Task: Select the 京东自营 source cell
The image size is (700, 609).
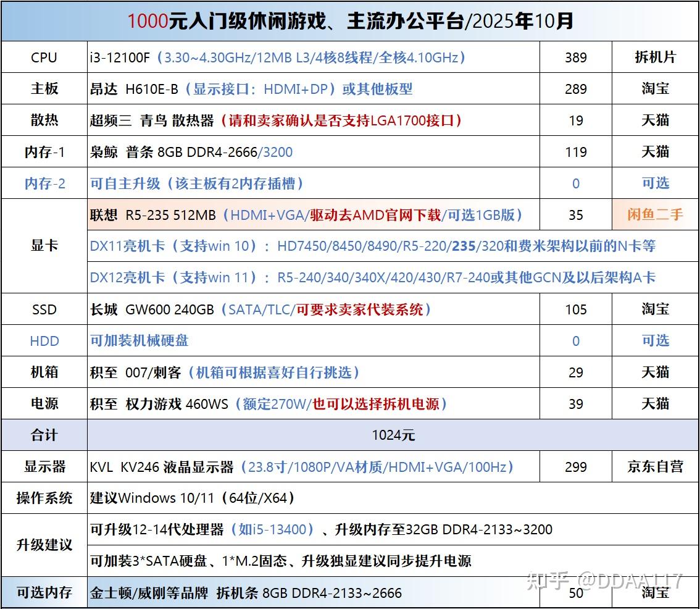Action: click(x=655, y=466)
